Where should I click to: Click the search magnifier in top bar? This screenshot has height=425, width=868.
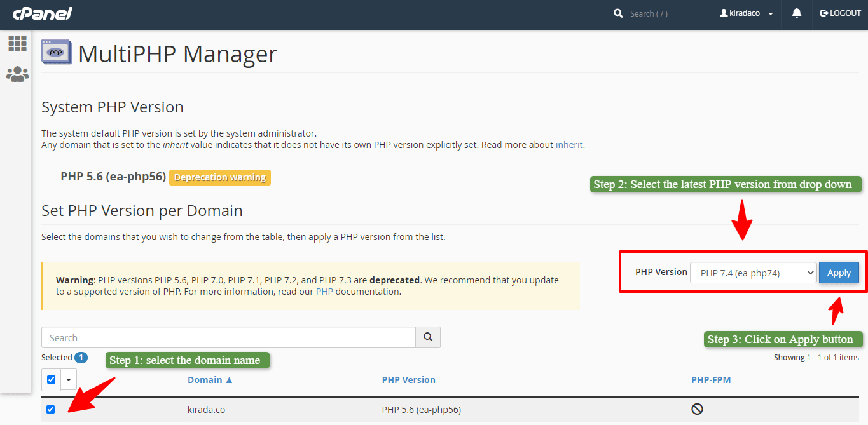618,13
